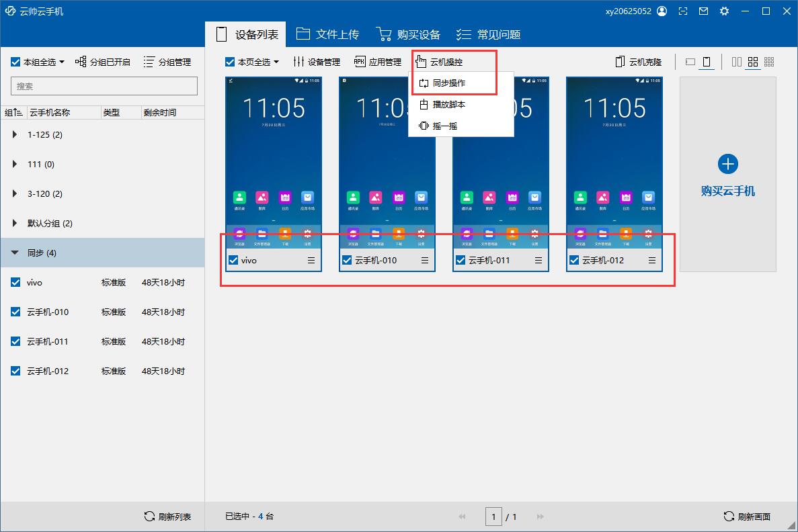Expand the 111 (0) group
798x532 pixels.
14,165
